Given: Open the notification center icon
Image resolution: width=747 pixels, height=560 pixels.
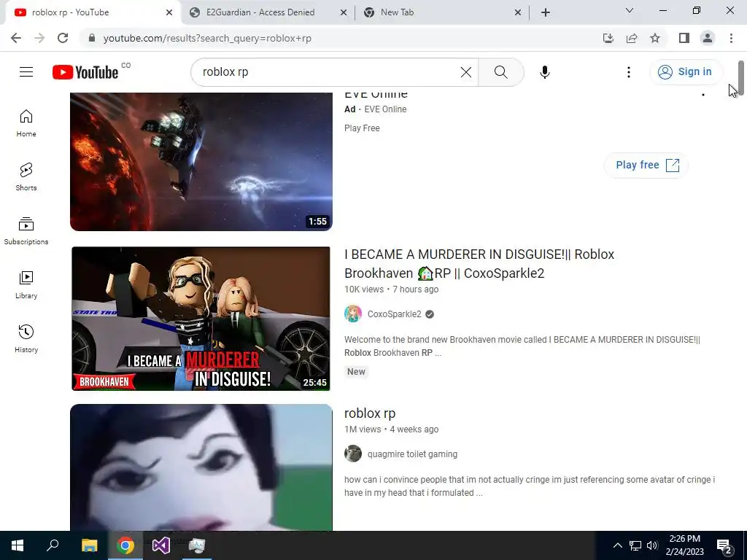Looking at the screenshot, I should pyautogui.click(x=724, y=545).
